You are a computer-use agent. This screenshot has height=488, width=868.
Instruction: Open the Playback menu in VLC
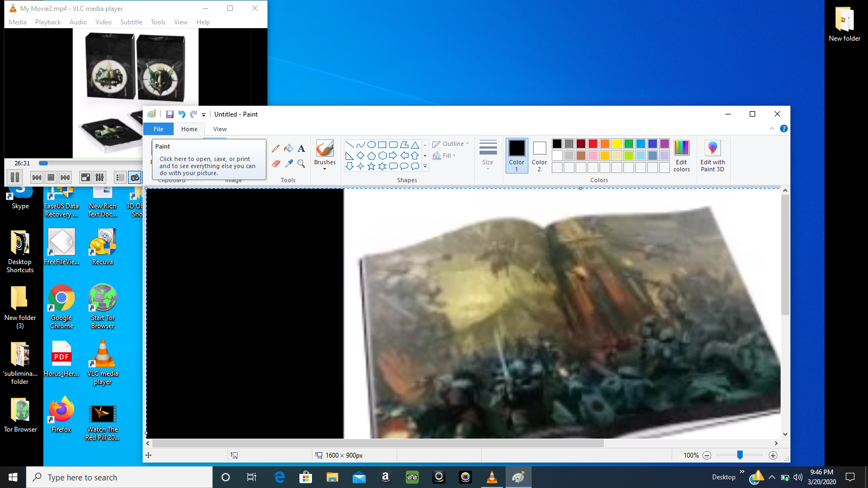[48, 22]
